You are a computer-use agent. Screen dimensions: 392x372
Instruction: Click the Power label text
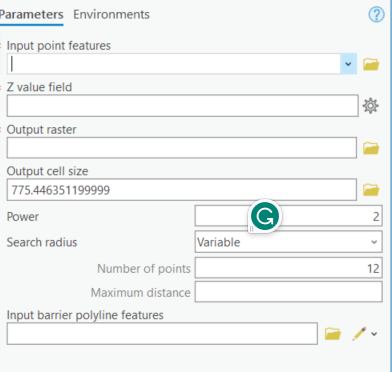point(23,217)
